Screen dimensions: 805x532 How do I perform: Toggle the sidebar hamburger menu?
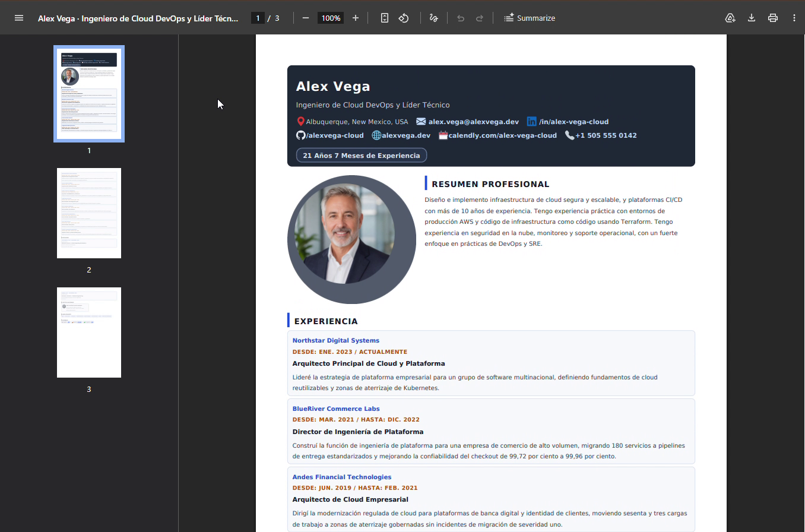point(19,18)
